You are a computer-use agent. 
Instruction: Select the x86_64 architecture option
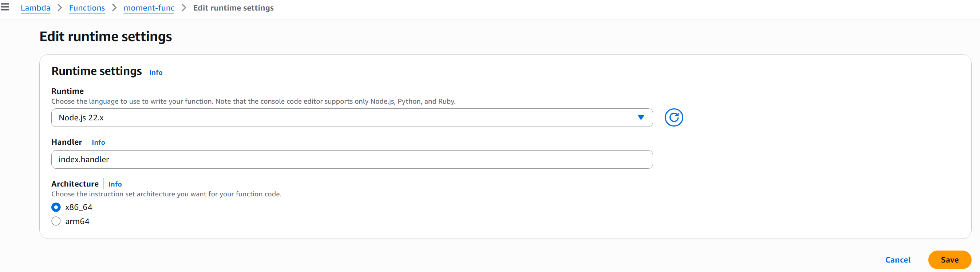[x=56, y=207]
